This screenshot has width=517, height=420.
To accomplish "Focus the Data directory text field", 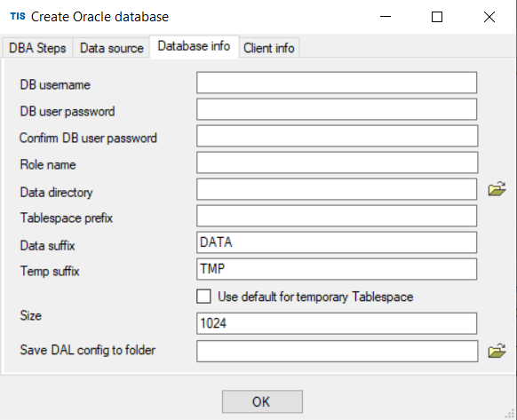I will click(337, 189).
